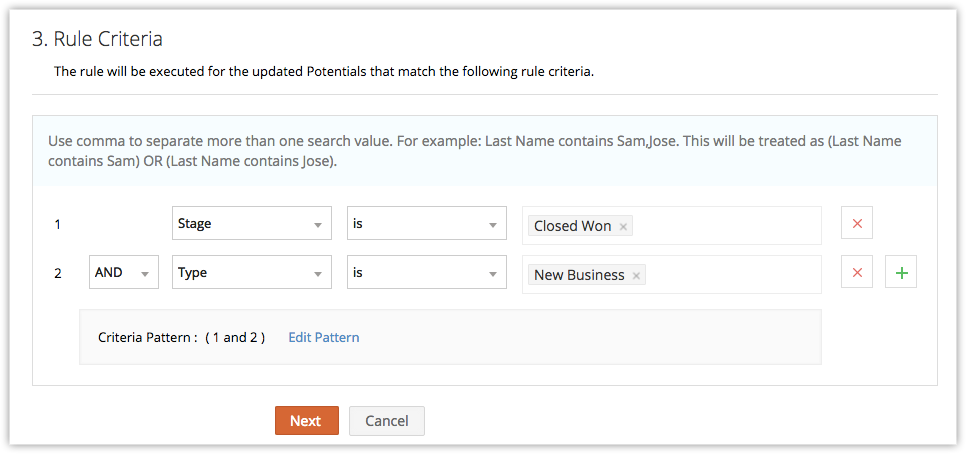Click the row number 2 label

pos(58,273)
